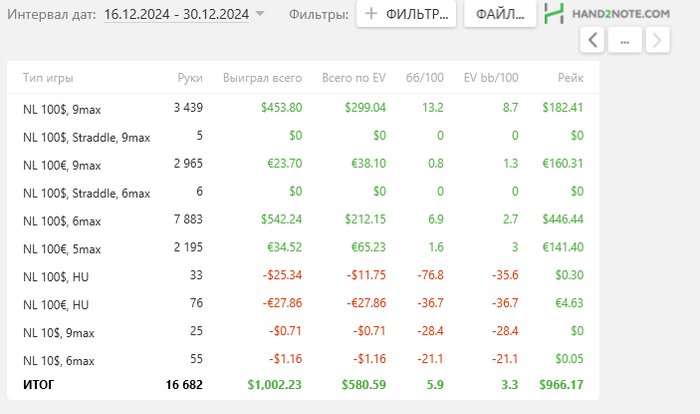Screen dimensions: 700x414
Task: Open the date range dropdown arrow
Action: pos(260,14)
